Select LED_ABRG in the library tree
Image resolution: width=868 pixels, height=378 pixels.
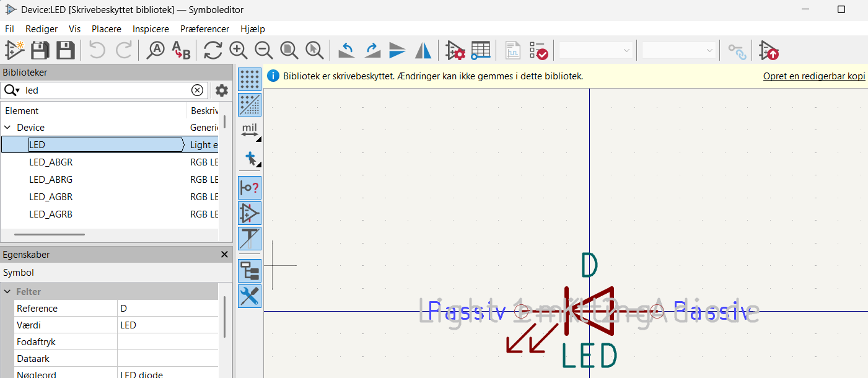click(x=51, y=180)
